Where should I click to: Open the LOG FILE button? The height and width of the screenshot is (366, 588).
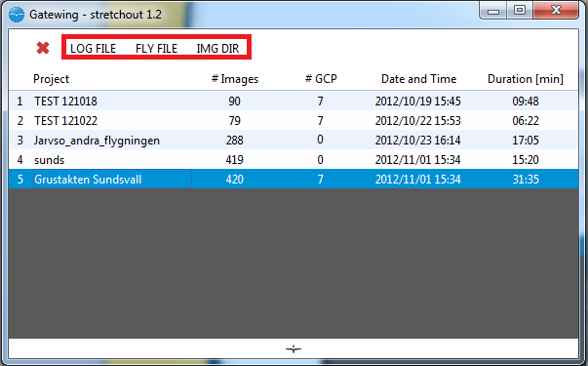pos(93,49)
